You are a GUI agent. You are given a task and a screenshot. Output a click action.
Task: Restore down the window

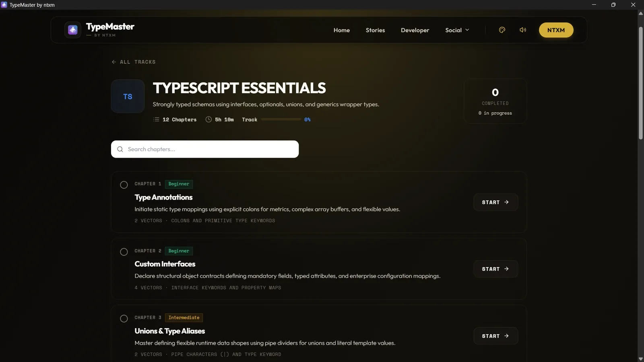point(613,5)
